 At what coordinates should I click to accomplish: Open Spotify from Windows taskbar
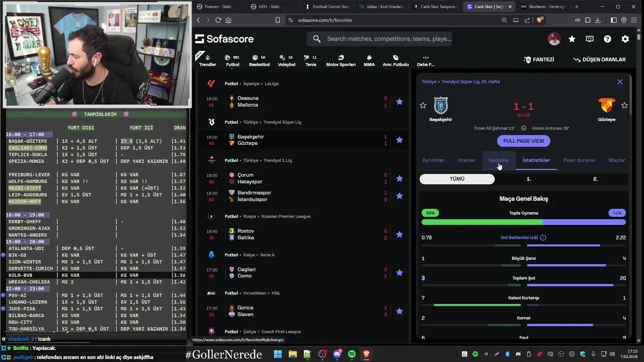click(x=352, y=354)
